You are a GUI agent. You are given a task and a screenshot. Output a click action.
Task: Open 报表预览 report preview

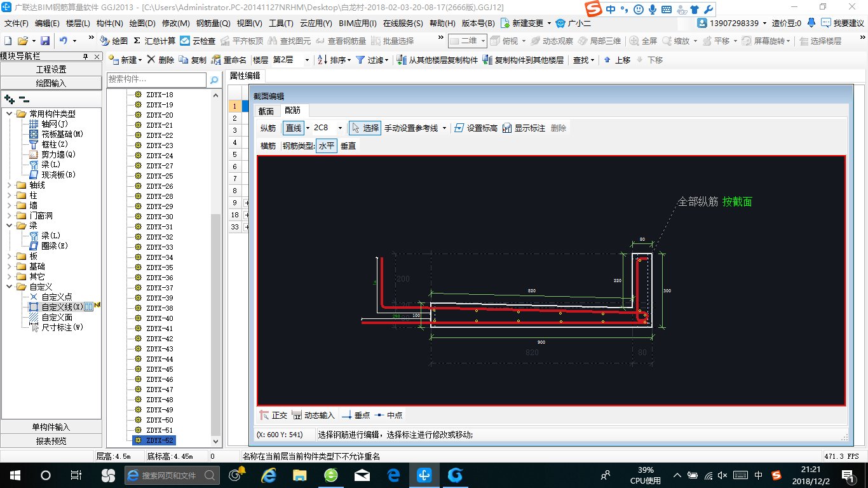coord(51,441)
